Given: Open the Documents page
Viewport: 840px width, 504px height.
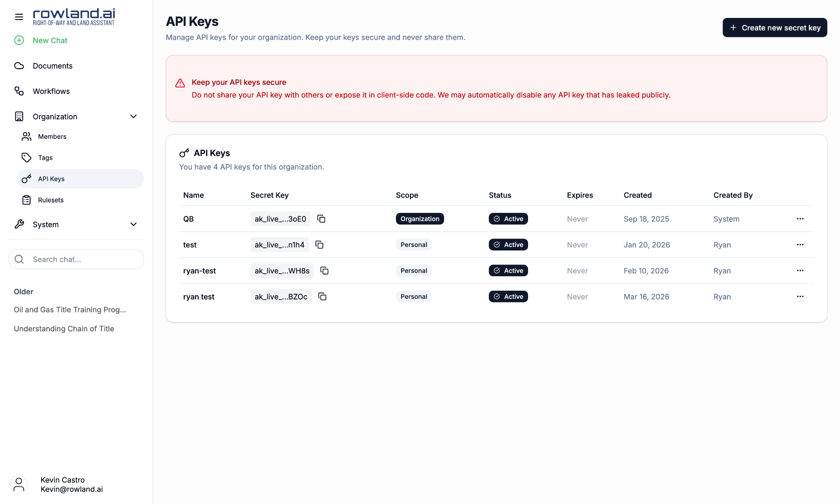Looking at the screenshot, I should [52, 66].
